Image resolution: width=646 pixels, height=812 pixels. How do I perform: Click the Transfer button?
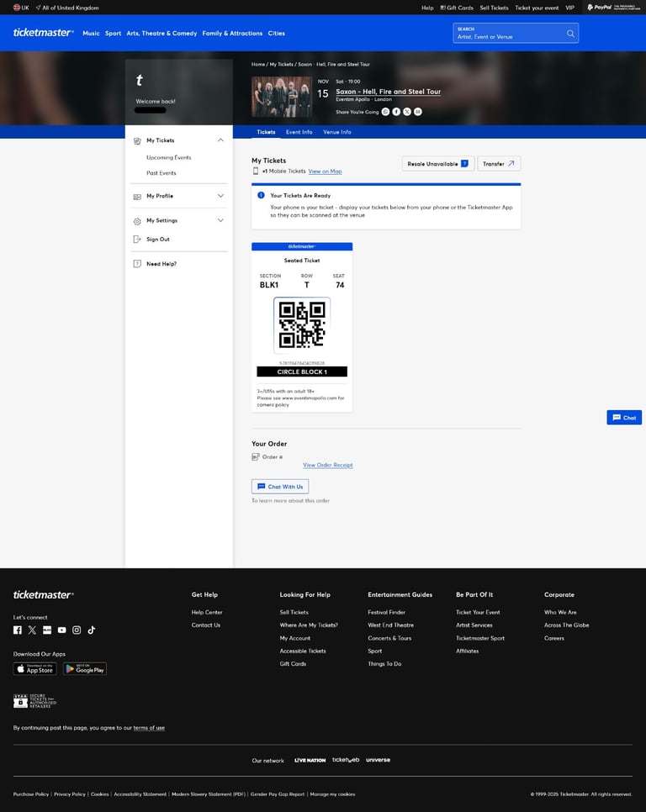(x=499, y=164)
